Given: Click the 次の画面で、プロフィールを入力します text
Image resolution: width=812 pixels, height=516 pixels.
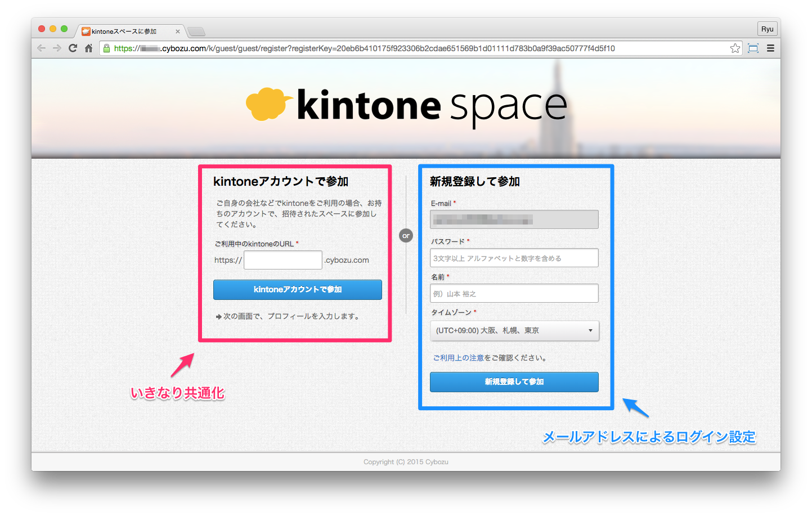Looking at the screenshot, I should tap(291, 316).
